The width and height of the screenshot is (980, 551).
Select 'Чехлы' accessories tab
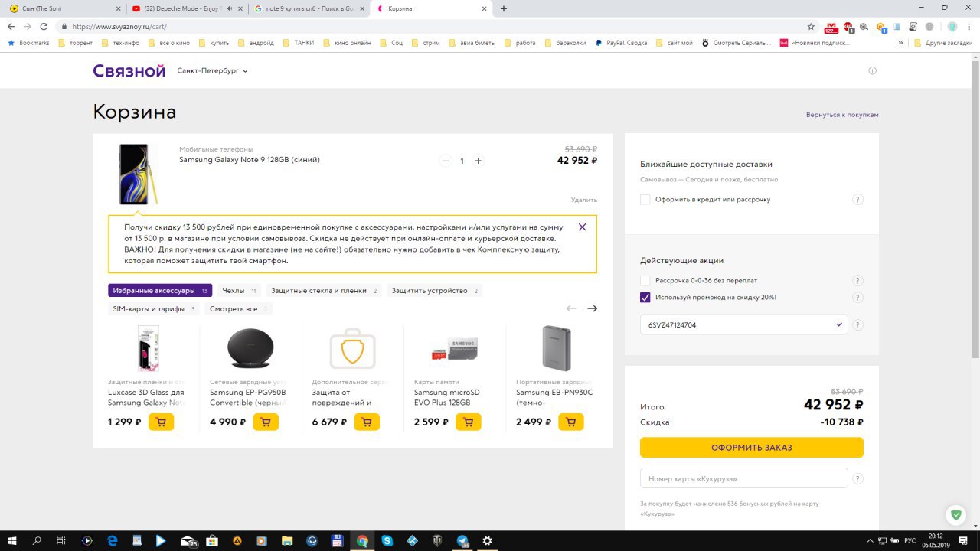coord(239,291)
